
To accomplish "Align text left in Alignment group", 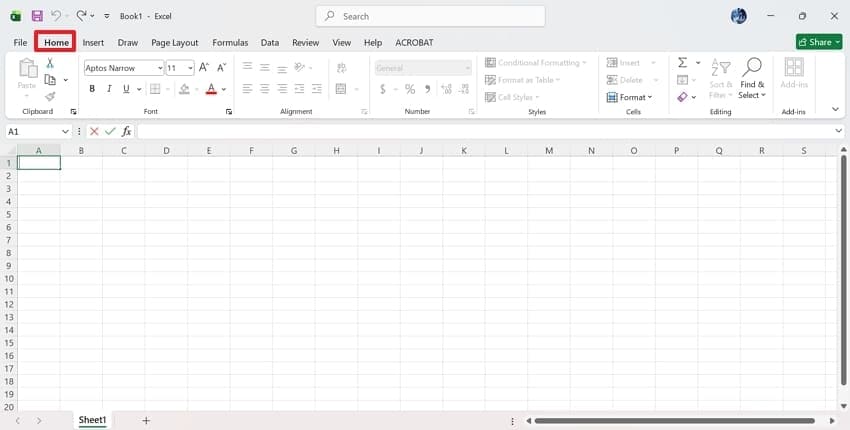I will (247, 88).
